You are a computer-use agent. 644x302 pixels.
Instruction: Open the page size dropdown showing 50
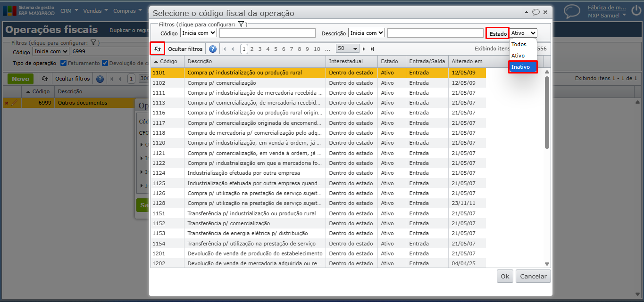point(348,49)
